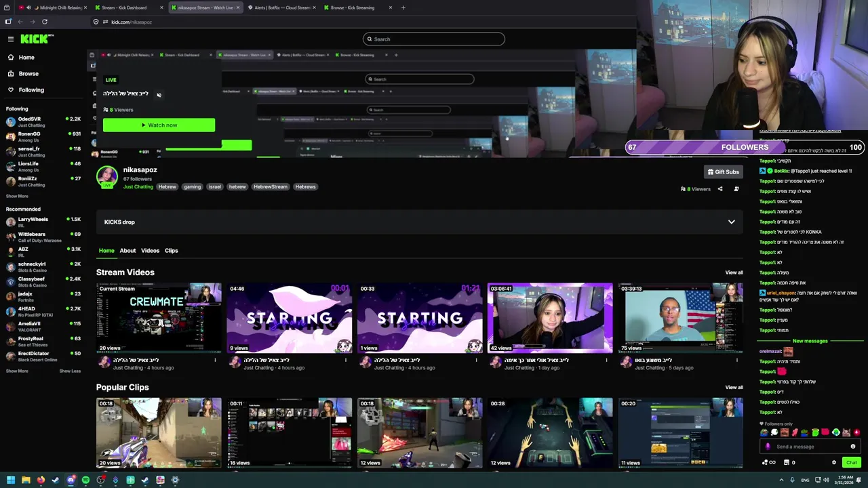The width and height of the screenshot is (868, 488).
Task: Switch to the About tab
Action: 127,251
